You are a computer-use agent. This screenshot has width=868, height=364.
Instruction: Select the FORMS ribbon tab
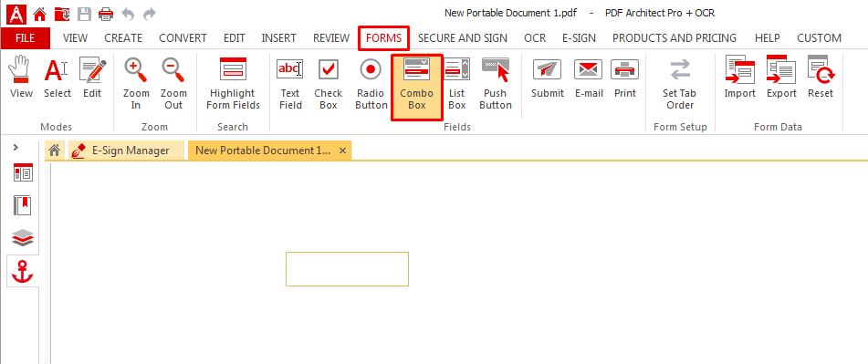(383, 38)
